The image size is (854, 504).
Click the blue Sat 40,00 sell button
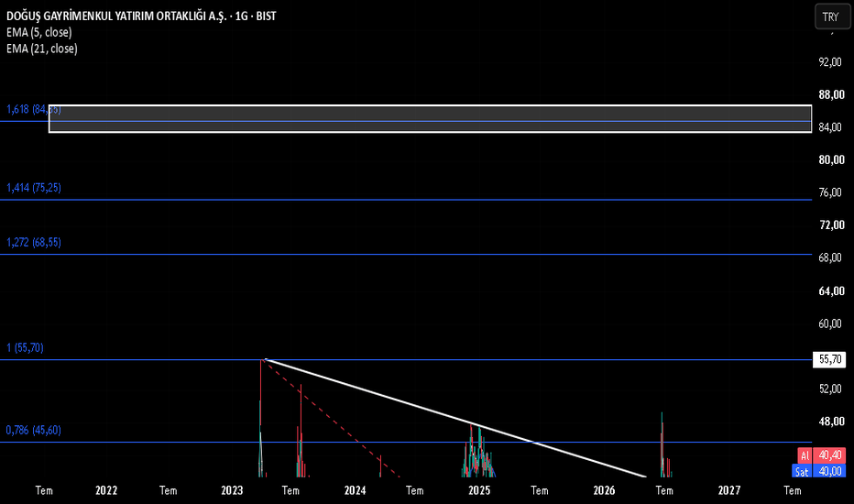818,471
